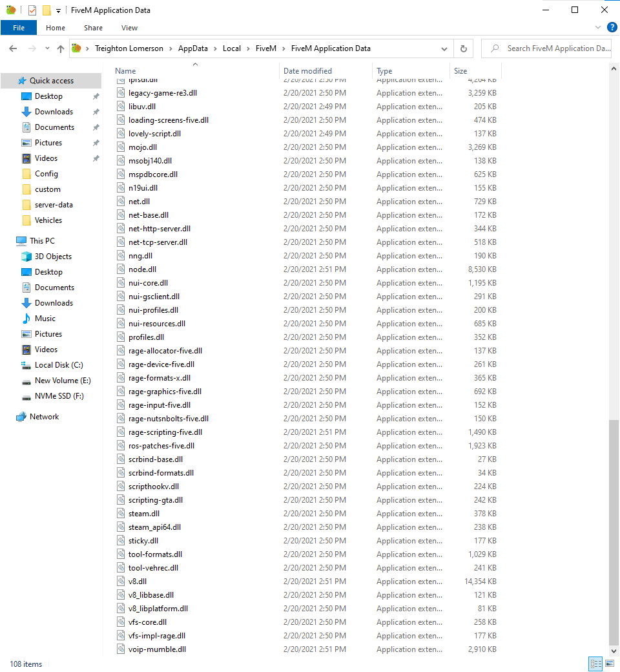Click the Properties quick access toolbar icon
This screenshot has width=620, height=672.
32,10
